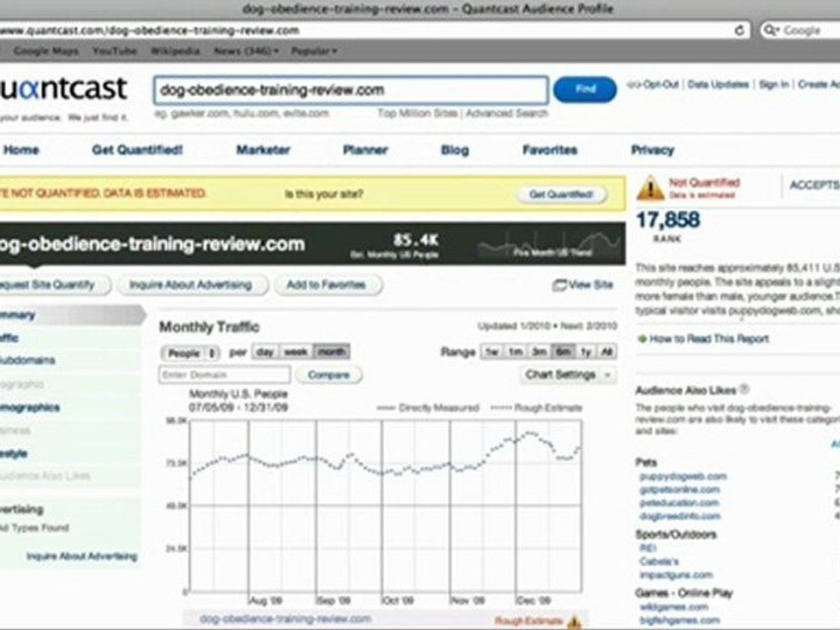The image size is (840, 630).
Task: Open the View Site link
Action: 591,285
